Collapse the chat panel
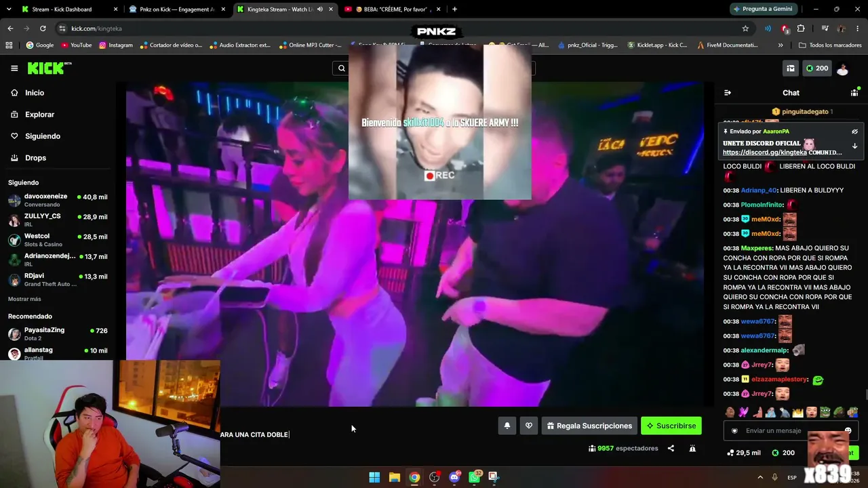Image resolution: width=868 pixels, height=488 pixels. (728, 93)
